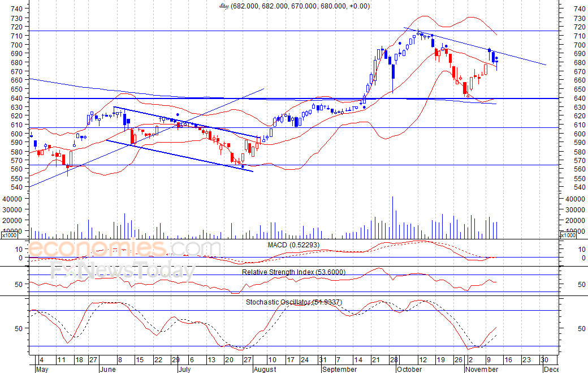Click the Stochastic 50 level on the left axis

tap(19, 328)
